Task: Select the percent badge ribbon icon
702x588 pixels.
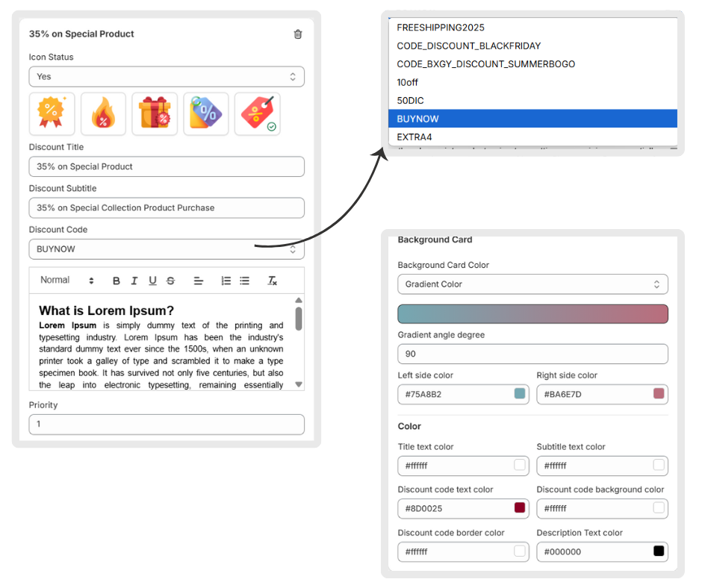Action: click(x=52, y=114)
